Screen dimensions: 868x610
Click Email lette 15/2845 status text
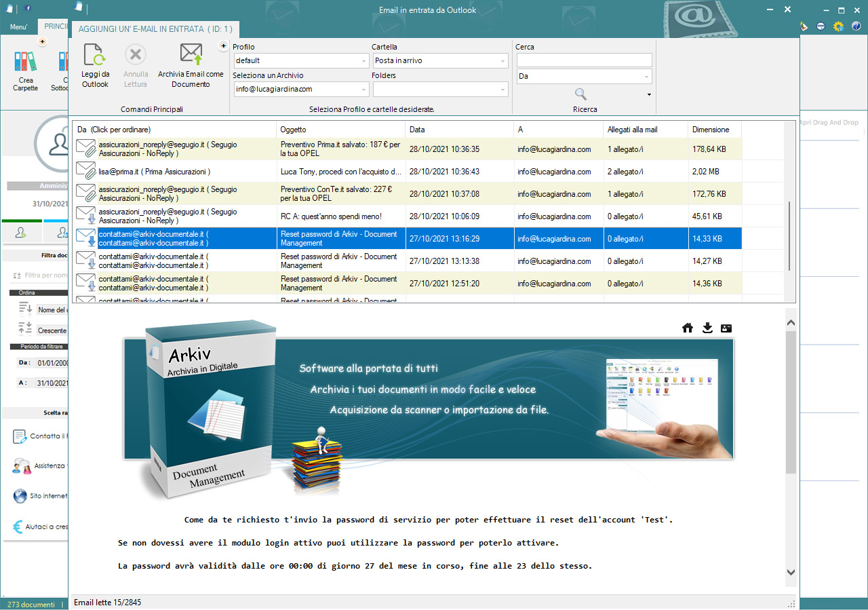tap(107, 603)
